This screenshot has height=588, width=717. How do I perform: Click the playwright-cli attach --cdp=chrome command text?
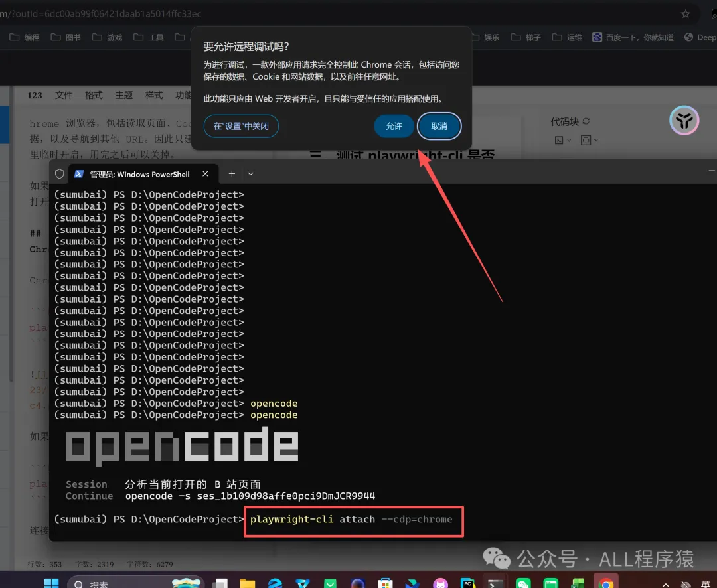pyautogui.click(x=351, y=520)
